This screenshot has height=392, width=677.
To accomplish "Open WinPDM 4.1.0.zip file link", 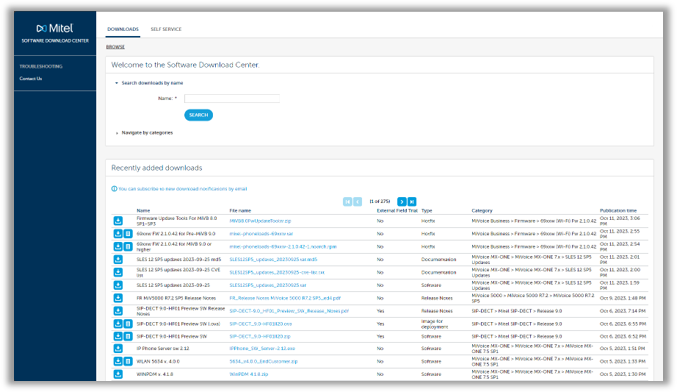I will (249, 374).
